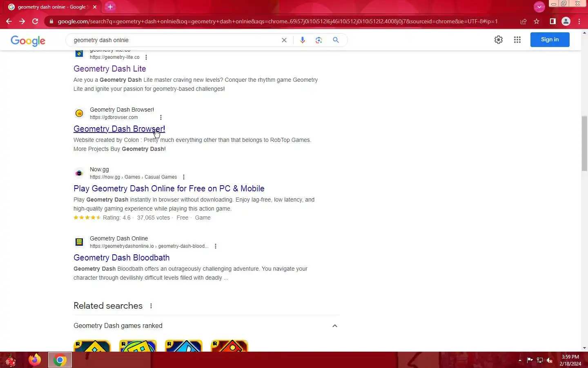Go to Google homepage via logo
Screen dimensions: 588x368
coord(28,40)
